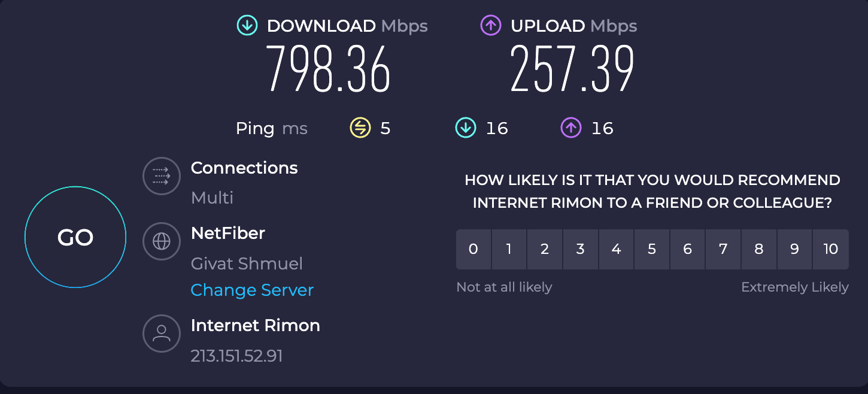This screenshot has width=868, height=394.
Task: Click the yellow idle ping icon
Action: tap(360, 128)
